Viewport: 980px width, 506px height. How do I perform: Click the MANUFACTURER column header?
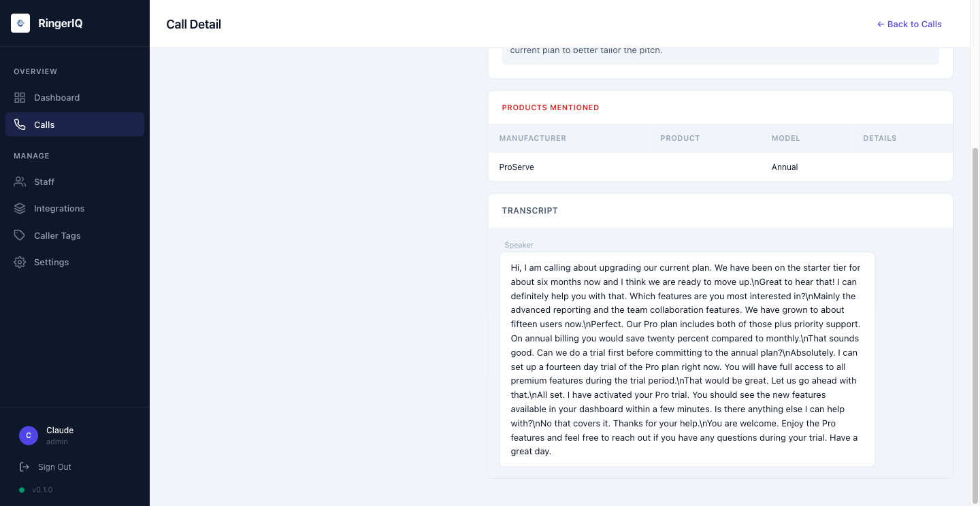pyautogui.click(x=532, y=138)
